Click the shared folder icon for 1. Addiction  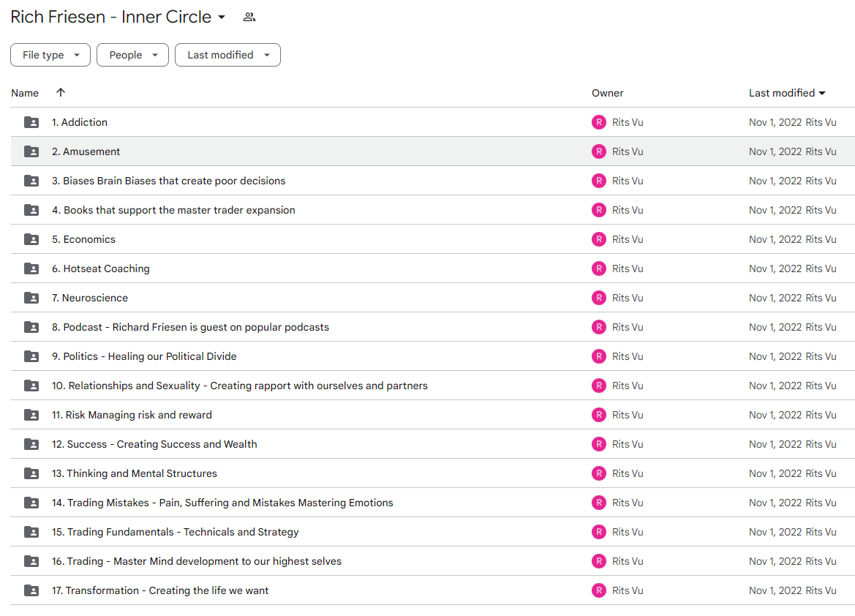(x=31, y=122)
